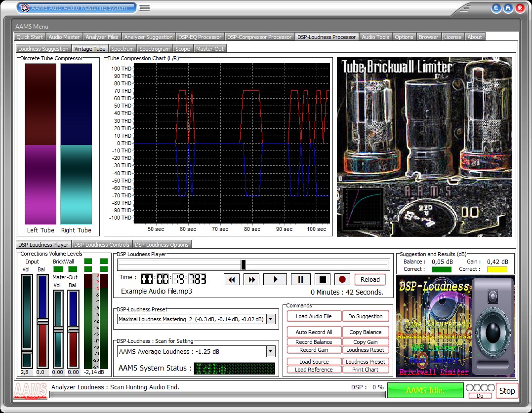Click the AAMS Average Loudness field
The image size is (532, 413).
coord(192,351)
